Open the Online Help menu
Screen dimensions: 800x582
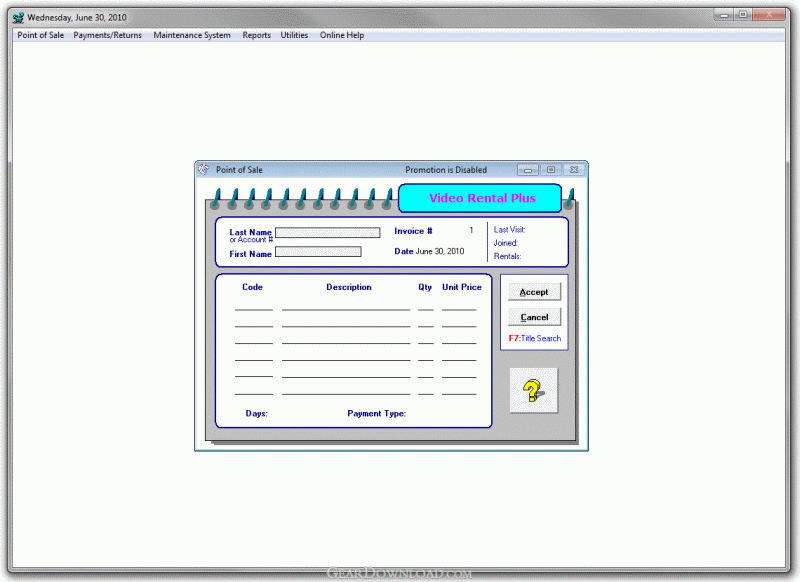pos(342,35)
